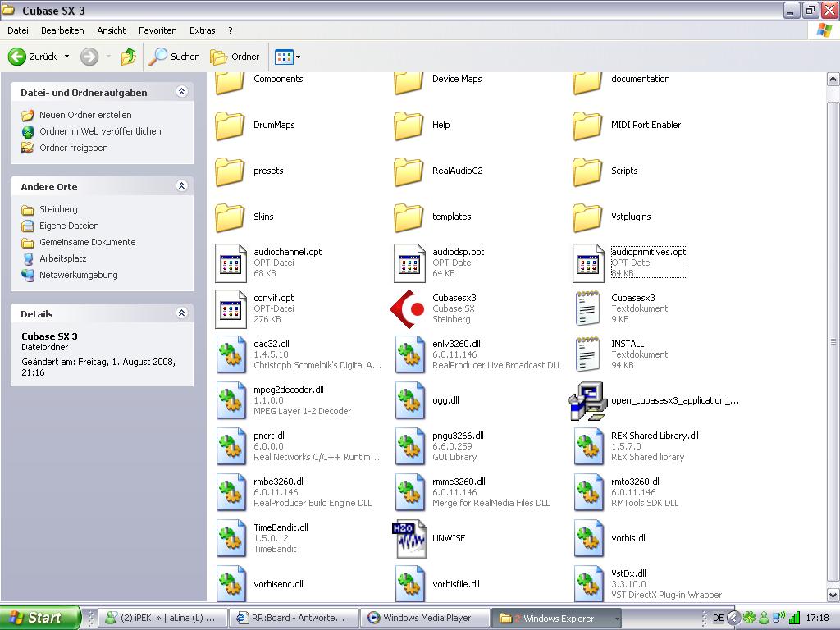Select the vorbisenc.dll file icon

tap(231, 584)
